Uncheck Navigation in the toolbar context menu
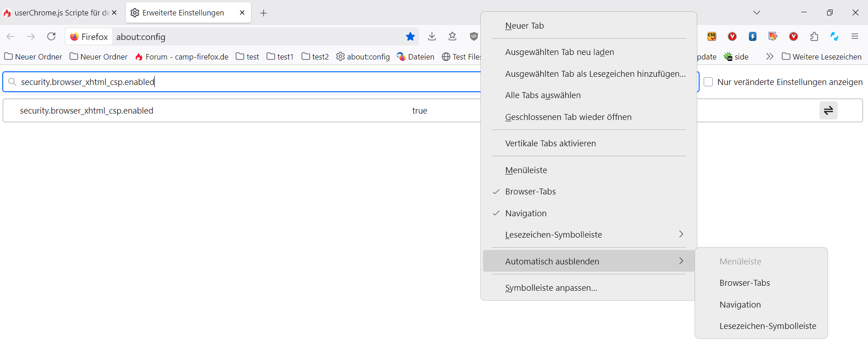This screenshot has height=363, width=868. (526, 214)
